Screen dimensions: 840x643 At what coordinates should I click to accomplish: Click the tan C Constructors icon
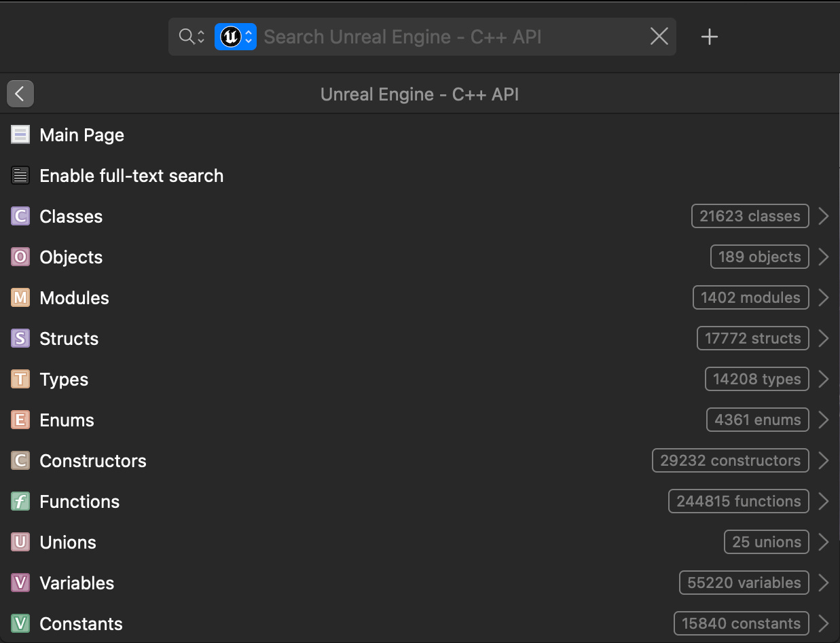20,461
